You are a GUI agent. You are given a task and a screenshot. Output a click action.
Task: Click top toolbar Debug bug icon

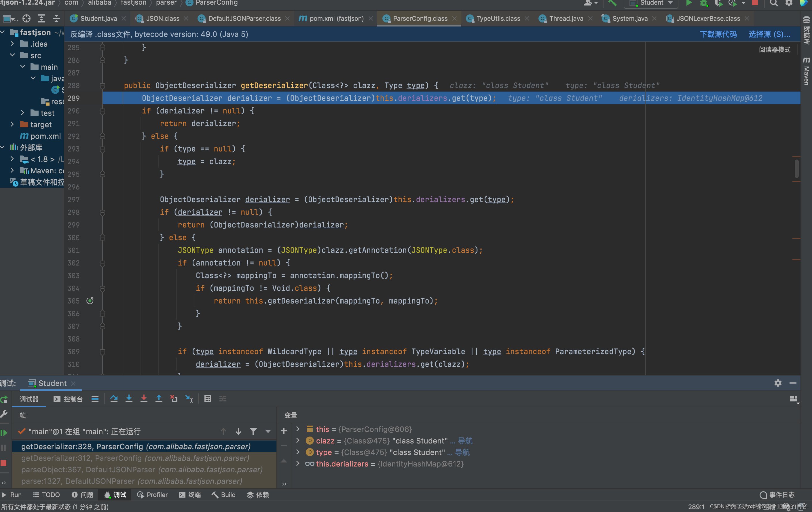point(703,3)
